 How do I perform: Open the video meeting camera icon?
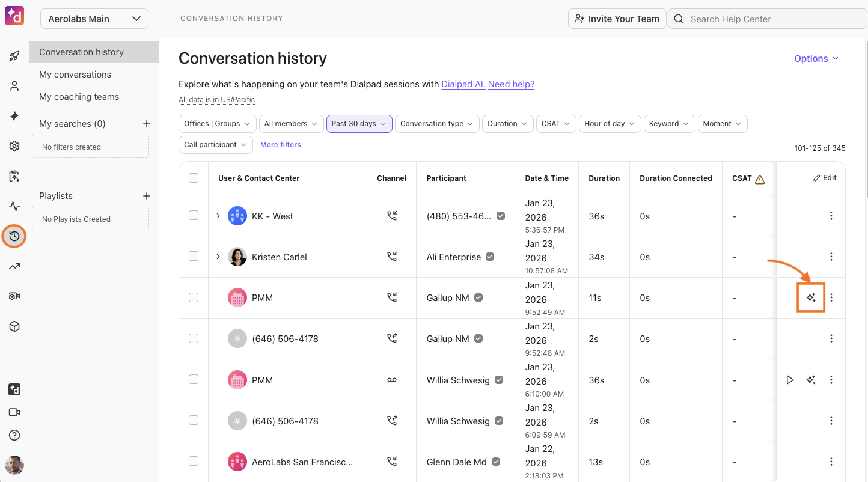(x=14, y=412)
